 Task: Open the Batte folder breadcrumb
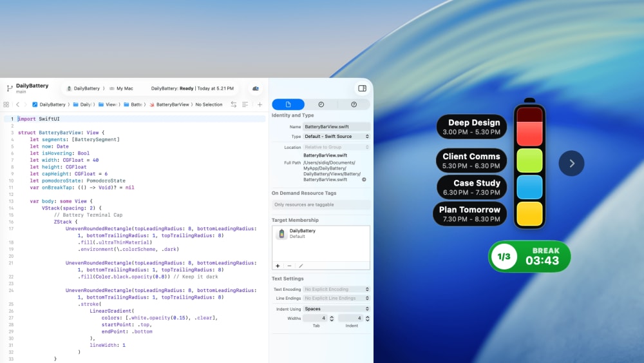[x=133, y=104]
